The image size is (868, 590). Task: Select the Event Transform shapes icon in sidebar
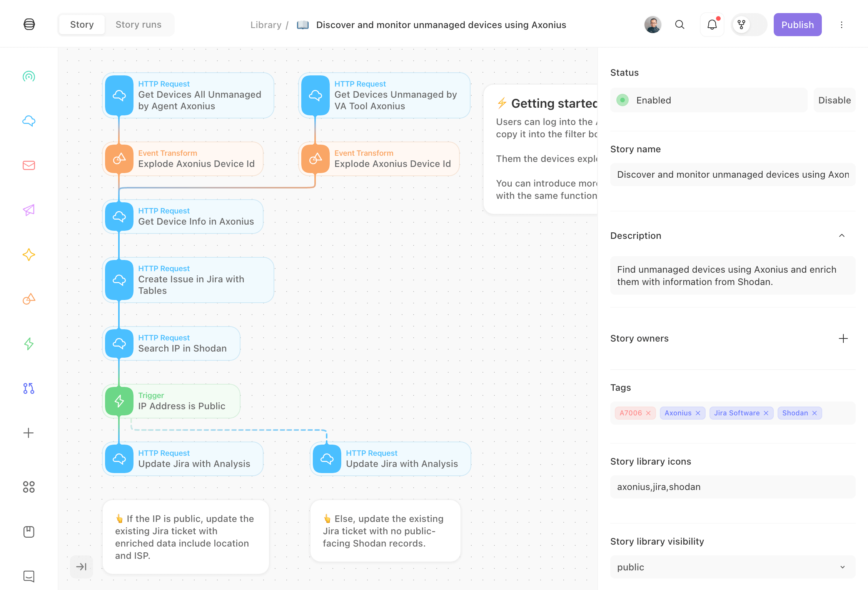[29, 299]
